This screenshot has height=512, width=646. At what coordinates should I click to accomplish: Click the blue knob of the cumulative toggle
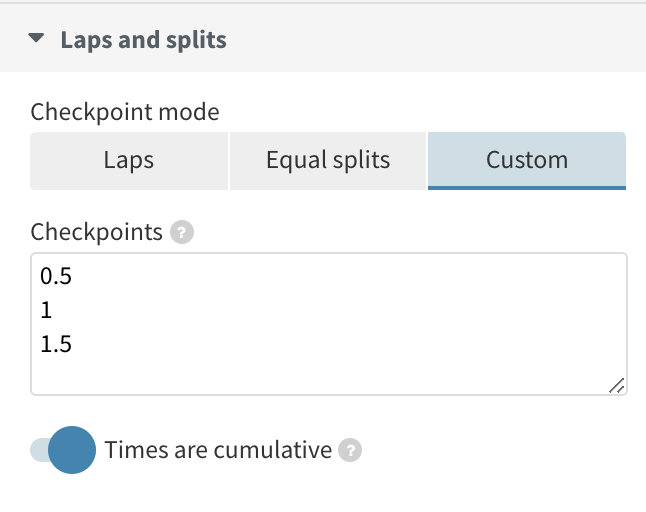tap(72, 450)
